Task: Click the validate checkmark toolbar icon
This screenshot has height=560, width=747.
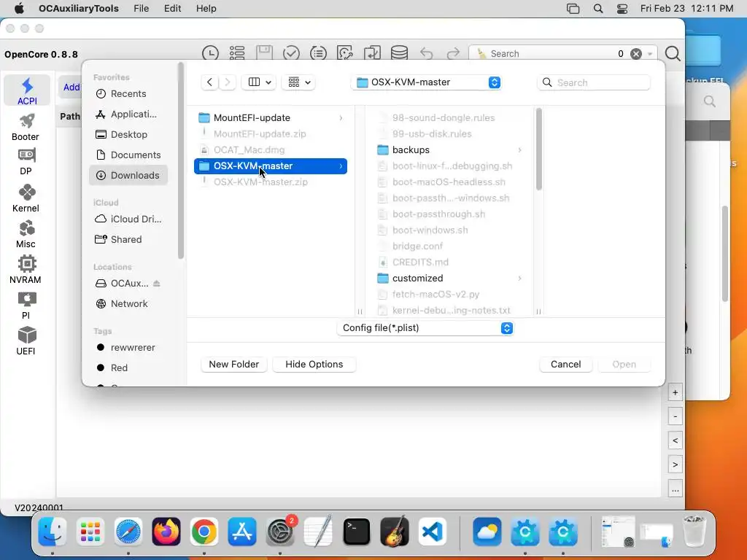Action: click(x=291, y=53)
